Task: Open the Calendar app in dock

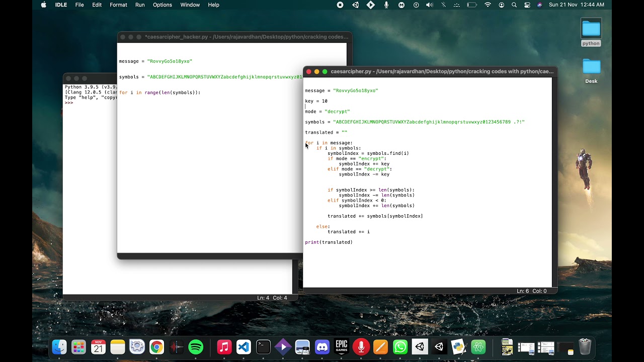Action: [x=98, y=347]
